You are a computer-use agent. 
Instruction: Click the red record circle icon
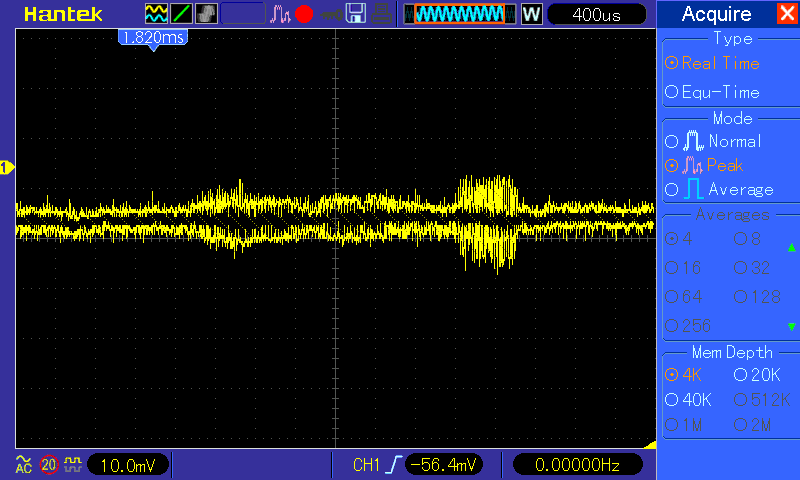tap(304, 14)
